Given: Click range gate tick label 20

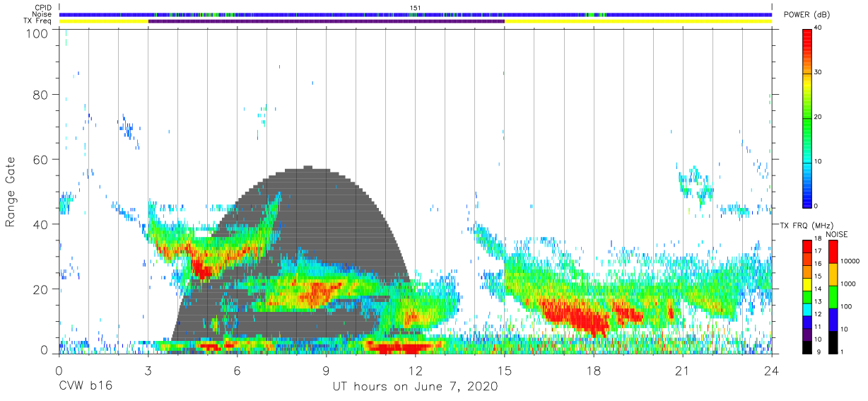Looking at the screenshot, I should point(40,289).
